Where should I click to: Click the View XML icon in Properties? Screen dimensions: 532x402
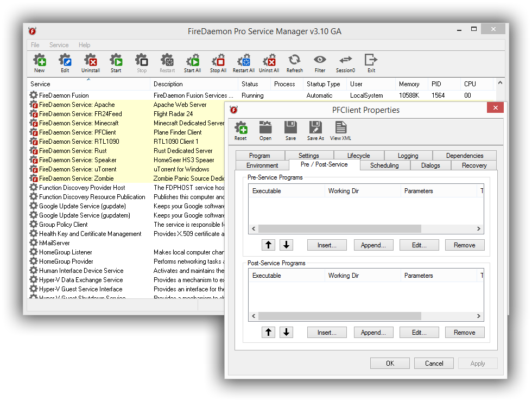(x=340, y=130)
